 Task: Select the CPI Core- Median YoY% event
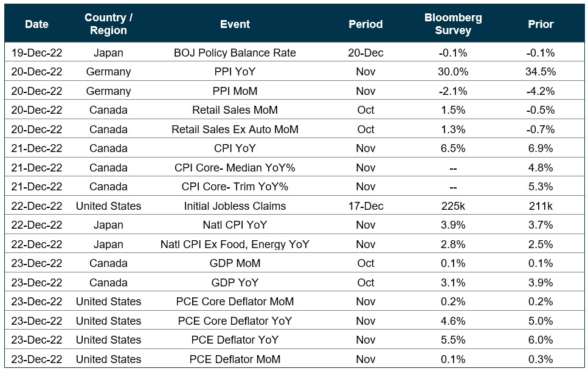[x=235, y=168]
